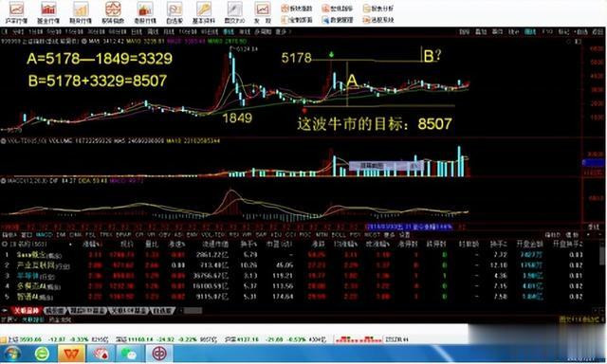Toggle the MACD indicator in indicator bar
This screenshot has width=607, height=364.
[x=44, y=235]
